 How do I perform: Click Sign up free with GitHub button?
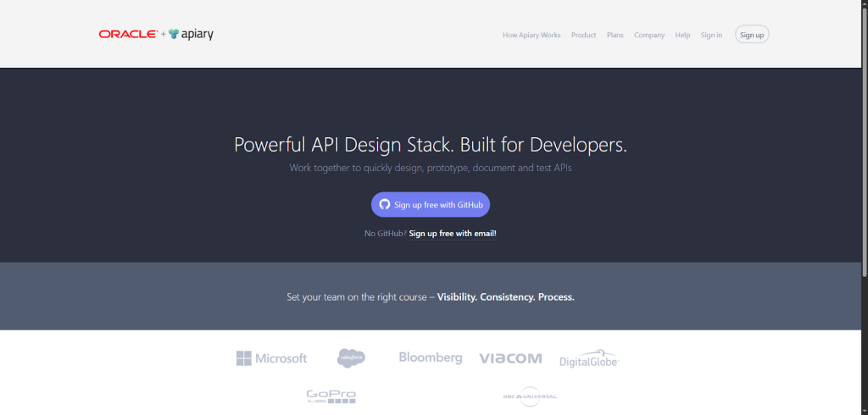point(431,205)
